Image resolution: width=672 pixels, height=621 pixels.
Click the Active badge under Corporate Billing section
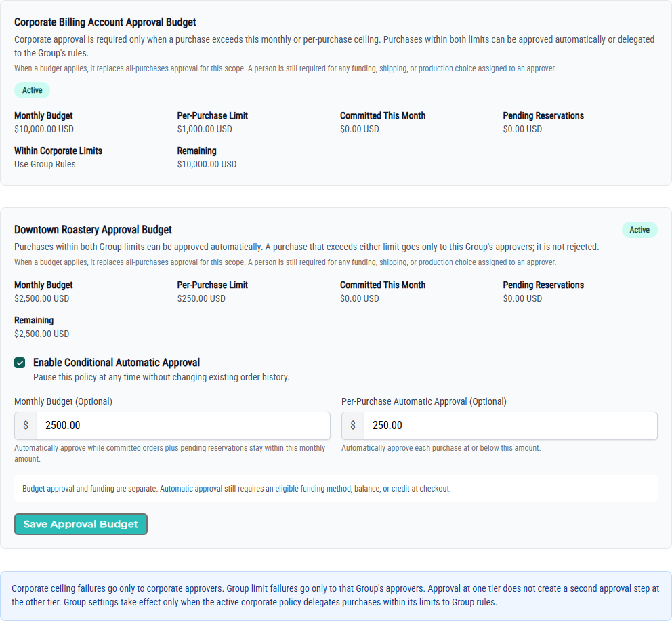coord(32,90)
